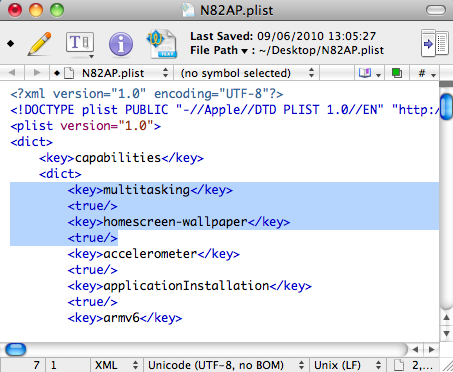Open the # markers popup

pyautogui.click(x=427, y=73)
